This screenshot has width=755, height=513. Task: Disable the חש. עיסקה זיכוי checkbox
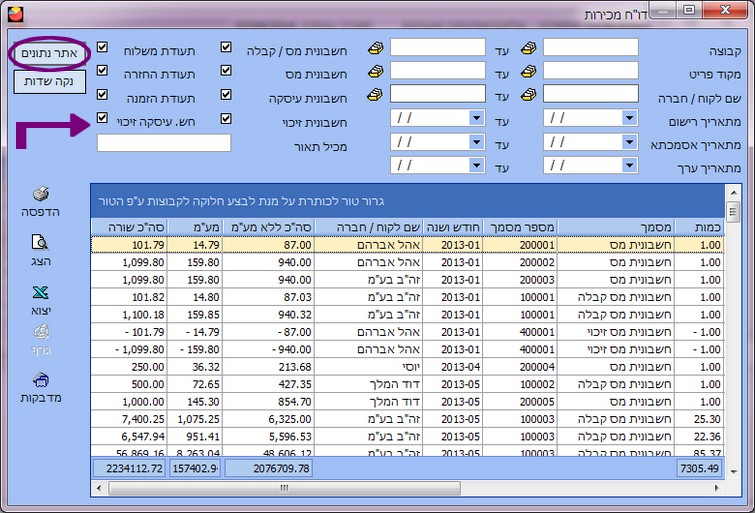click(x=102, y=118)
